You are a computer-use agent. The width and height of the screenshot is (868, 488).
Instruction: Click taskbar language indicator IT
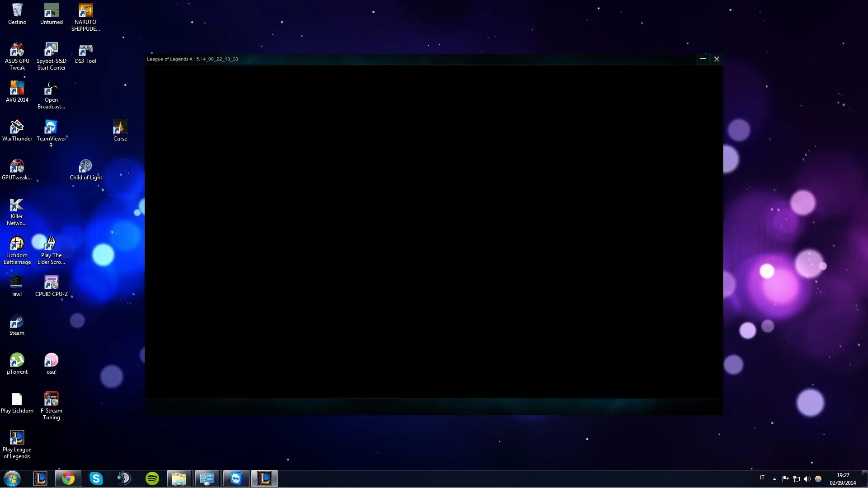[763, 479]
